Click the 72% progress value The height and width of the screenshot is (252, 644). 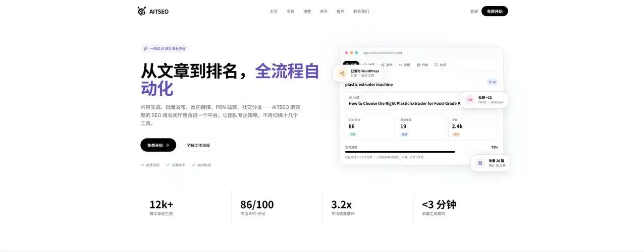(x=494, y=147)
